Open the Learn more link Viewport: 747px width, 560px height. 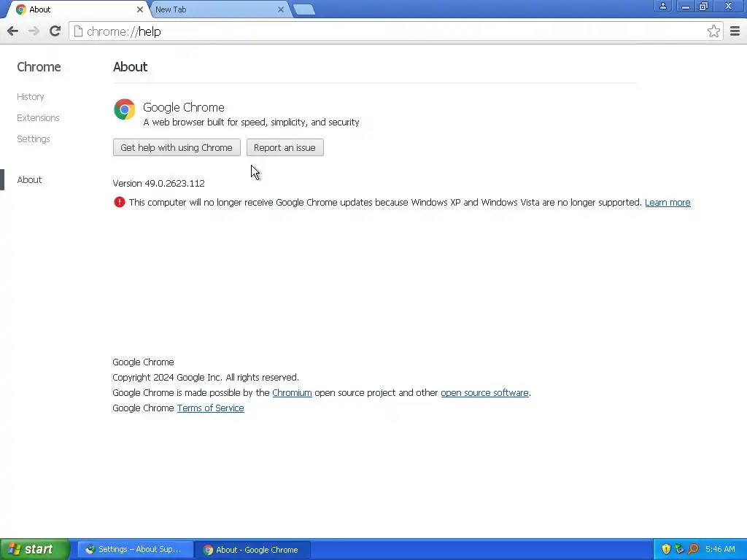tap(667, 203)
